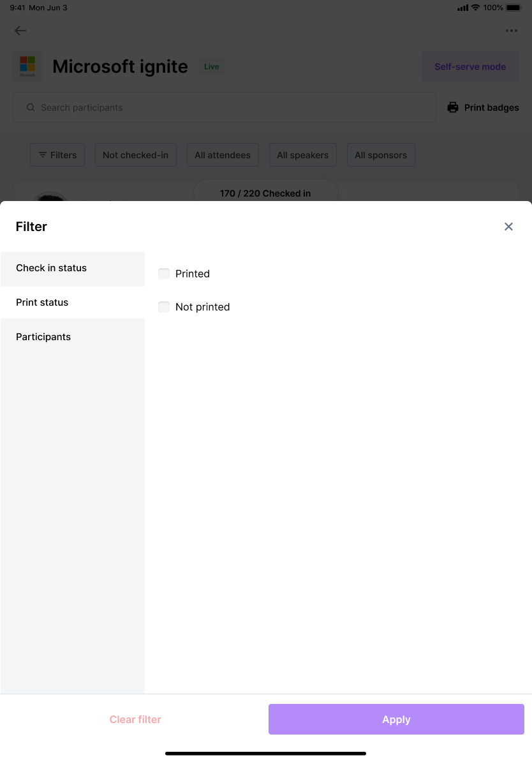Viewport: 532px width, 762px height.
Task: Click the Live status badge
Action: point(211,66)
